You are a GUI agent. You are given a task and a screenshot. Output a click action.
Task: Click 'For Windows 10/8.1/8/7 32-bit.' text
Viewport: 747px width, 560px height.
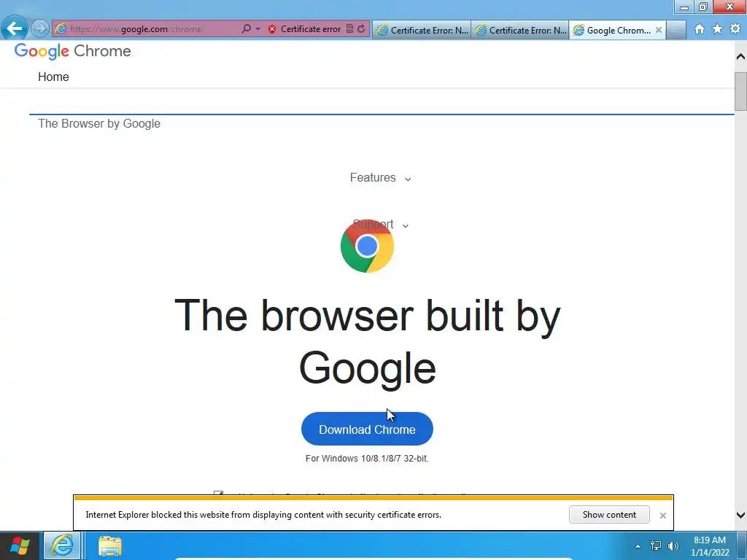[367, 459]
